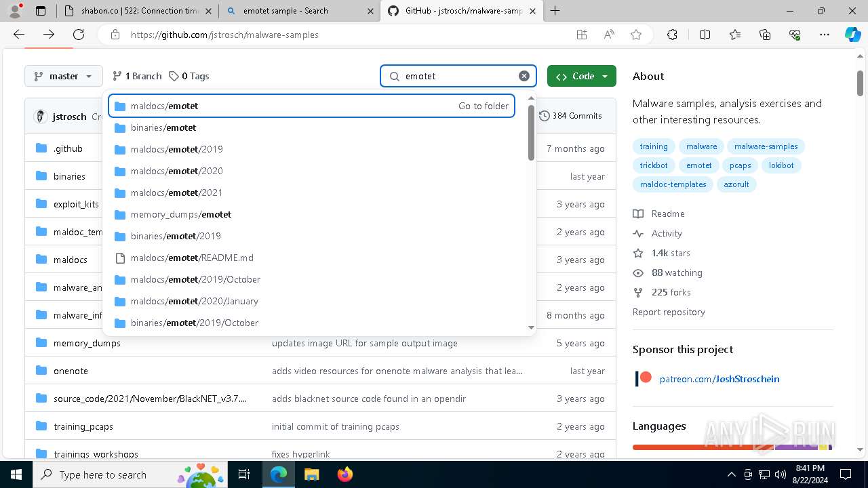868x488 pixels.
Task: Open Favorites list
Action: 735,35
